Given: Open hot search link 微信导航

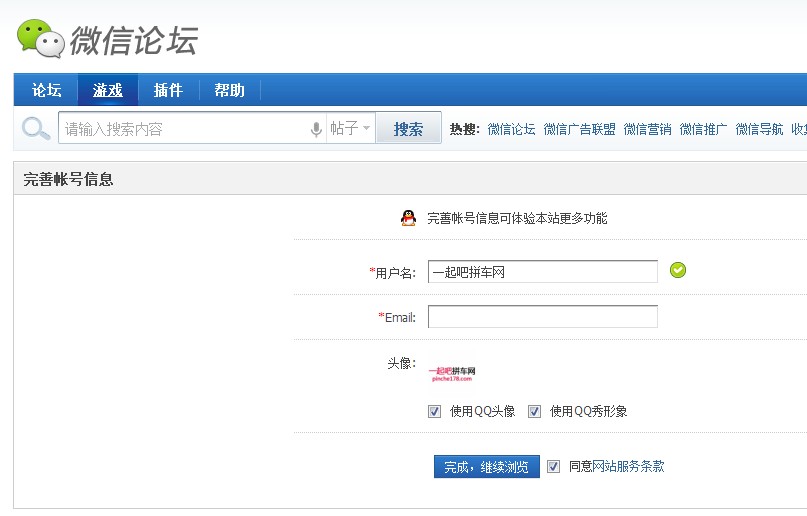Looking at the screenshot, I should pyautogui.click(x=759, y=129).
